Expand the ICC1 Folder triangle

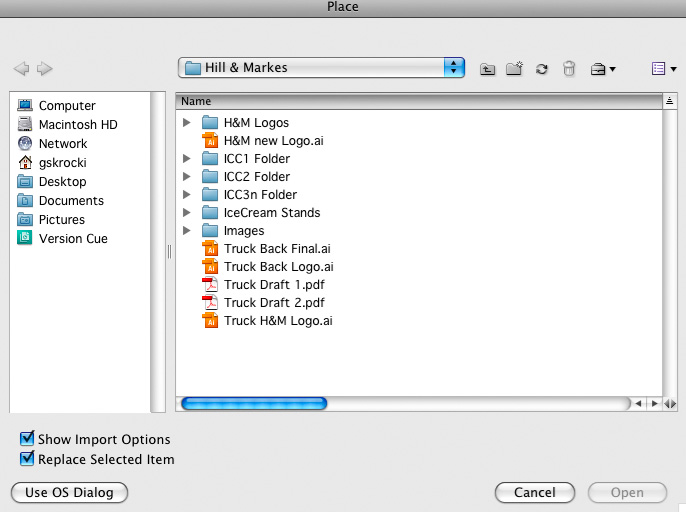pos(187,158)
